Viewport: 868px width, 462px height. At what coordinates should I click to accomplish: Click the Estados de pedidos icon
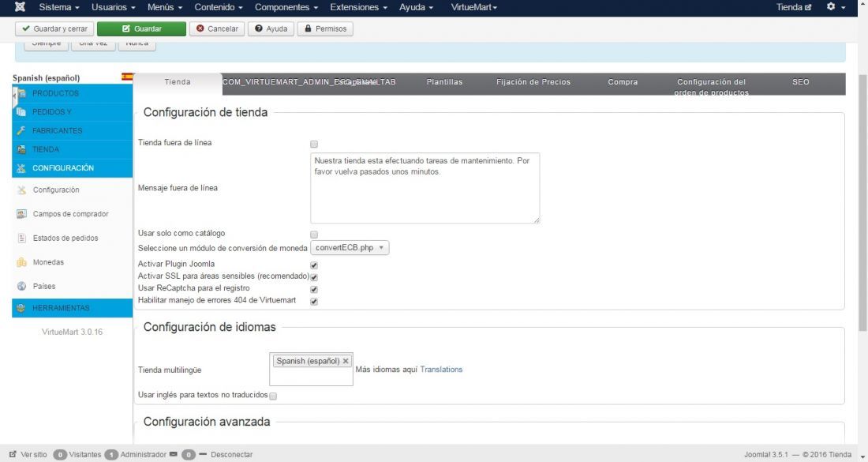pos(21,239)
